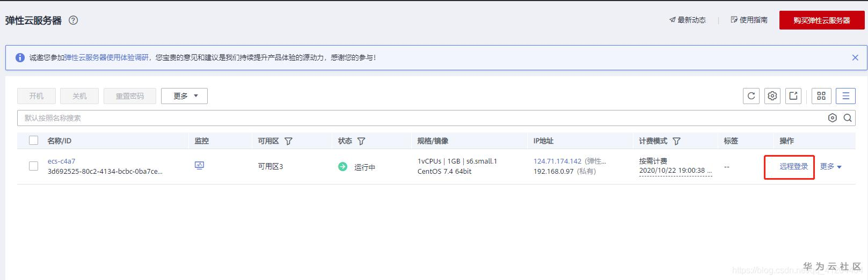Click the server ID 3d692525-80c2-4134 text
This screenshot has width=868, height=280.
click(x=105, y=171)
